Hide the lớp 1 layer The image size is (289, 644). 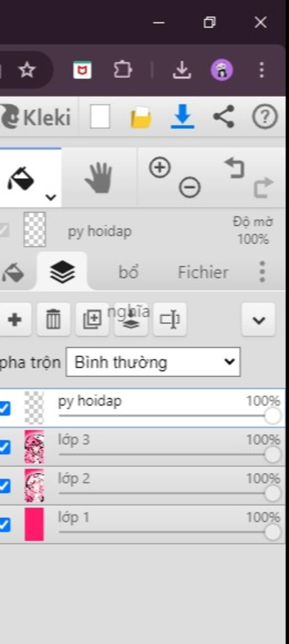click(x=5, y=525)
